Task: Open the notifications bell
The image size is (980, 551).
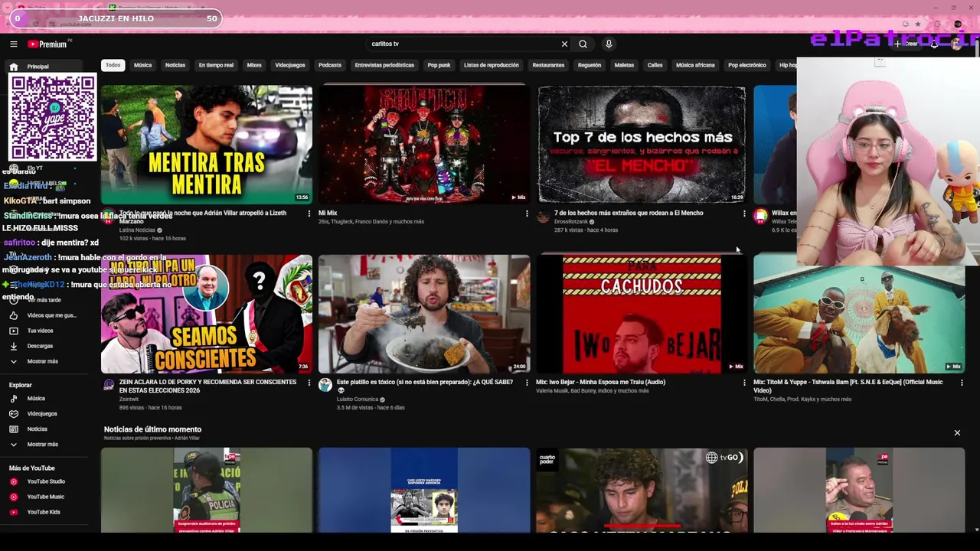Action: [934, 44]
